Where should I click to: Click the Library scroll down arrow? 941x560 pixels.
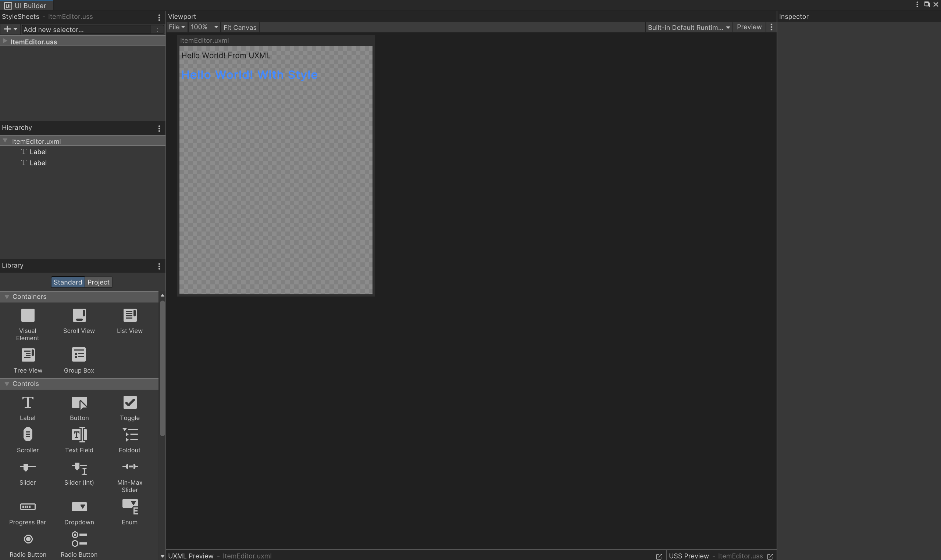pos(163,557)
